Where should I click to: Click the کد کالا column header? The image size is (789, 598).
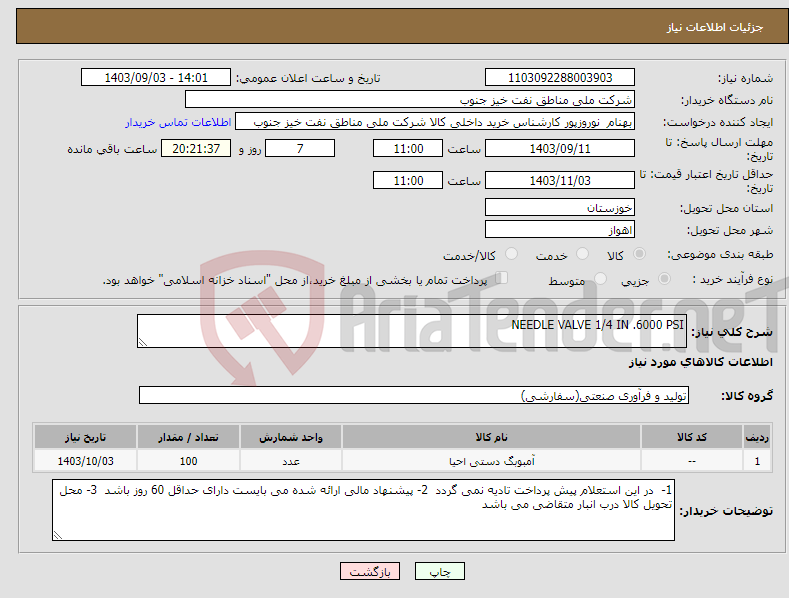(x=691, y=437)
